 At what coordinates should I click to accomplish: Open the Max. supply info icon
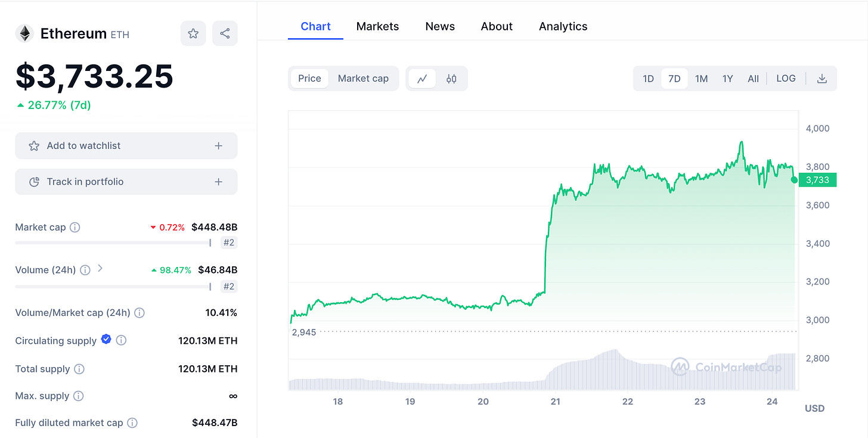(x=79, y=396)
